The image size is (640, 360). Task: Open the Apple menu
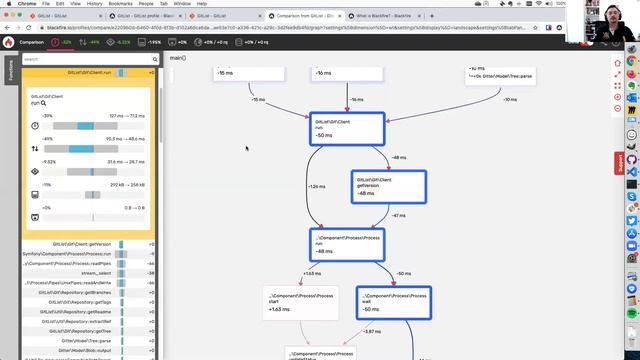pyautogui.click(x=9, y=4)
